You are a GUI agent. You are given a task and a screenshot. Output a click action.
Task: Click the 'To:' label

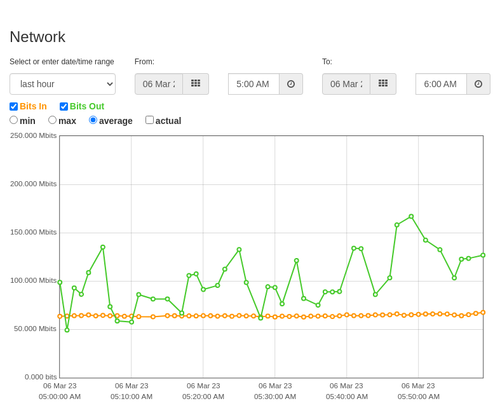click(x=327, y=62)
